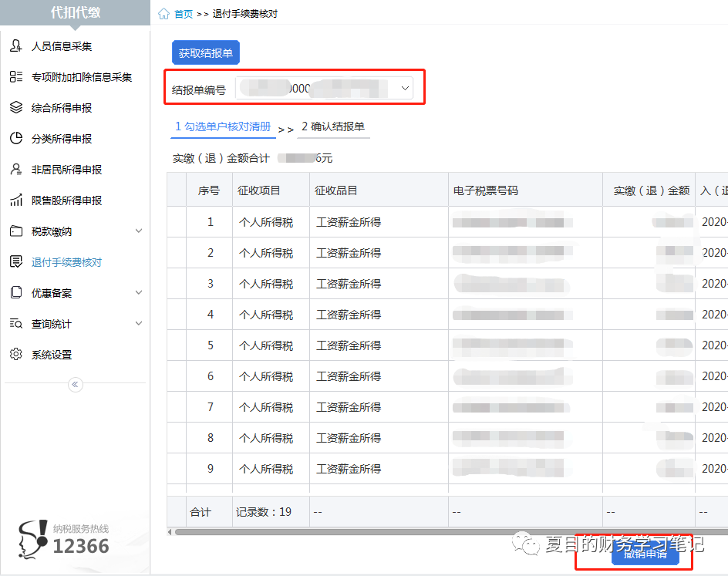
Task: Tick the checkbox for row 序号 1
Action: (x=177, y=221)
